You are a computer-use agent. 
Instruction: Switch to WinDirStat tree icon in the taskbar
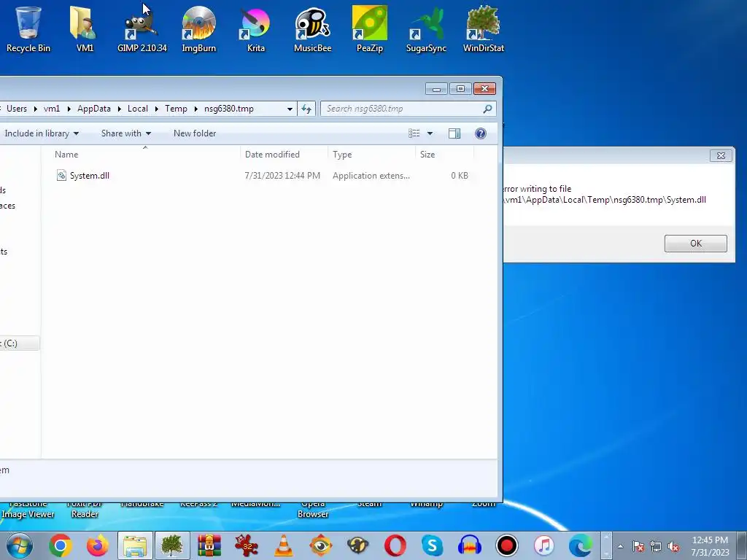click(172, 545)
